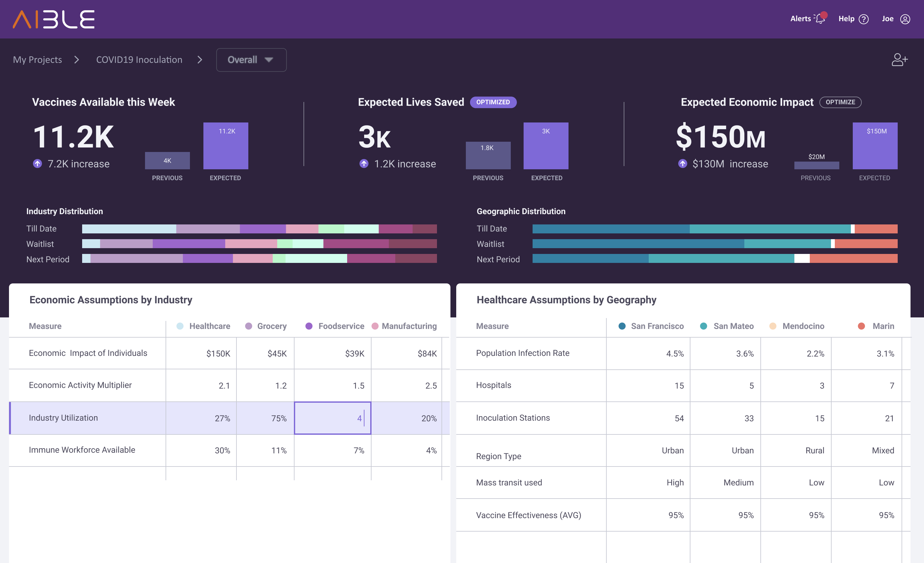
Task: Click the Vaccines EXPECTED 11.2K bar
Action: [226, 146]
